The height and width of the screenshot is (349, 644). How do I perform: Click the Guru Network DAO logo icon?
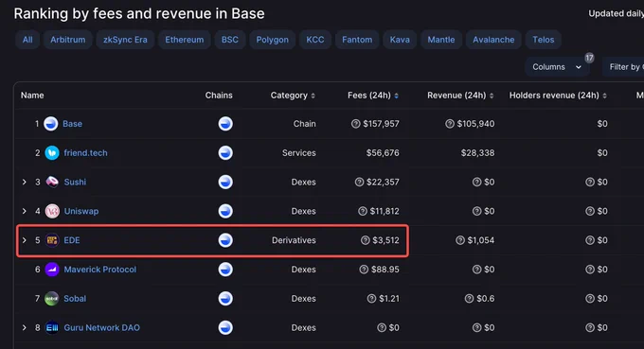pos(52,327)
